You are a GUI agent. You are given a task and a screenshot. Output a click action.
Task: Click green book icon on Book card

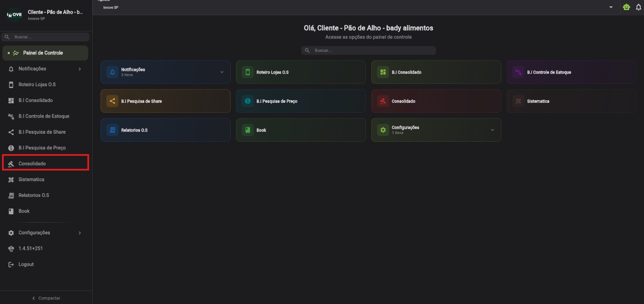click(248, 130)
